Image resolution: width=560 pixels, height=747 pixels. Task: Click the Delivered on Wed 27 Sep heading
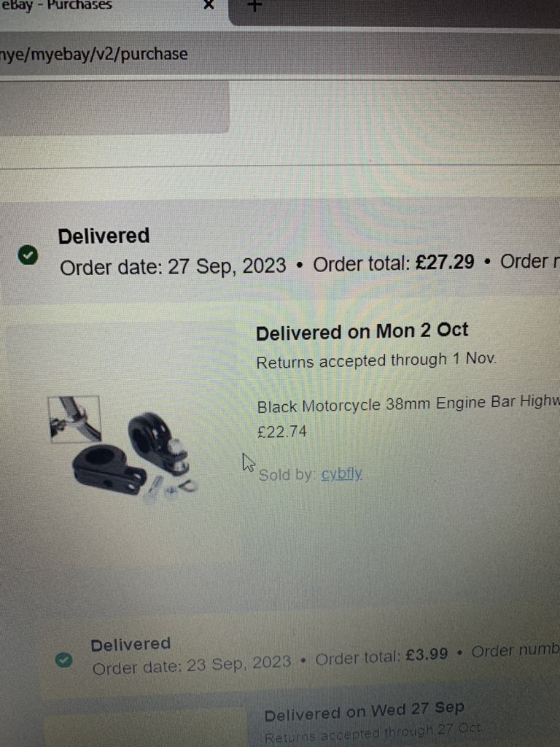364,711
